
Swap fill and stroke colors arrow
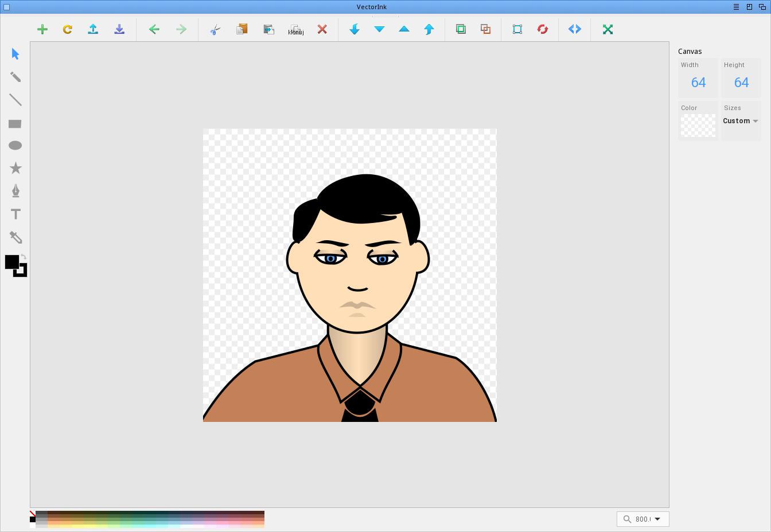tap(24, 257)
